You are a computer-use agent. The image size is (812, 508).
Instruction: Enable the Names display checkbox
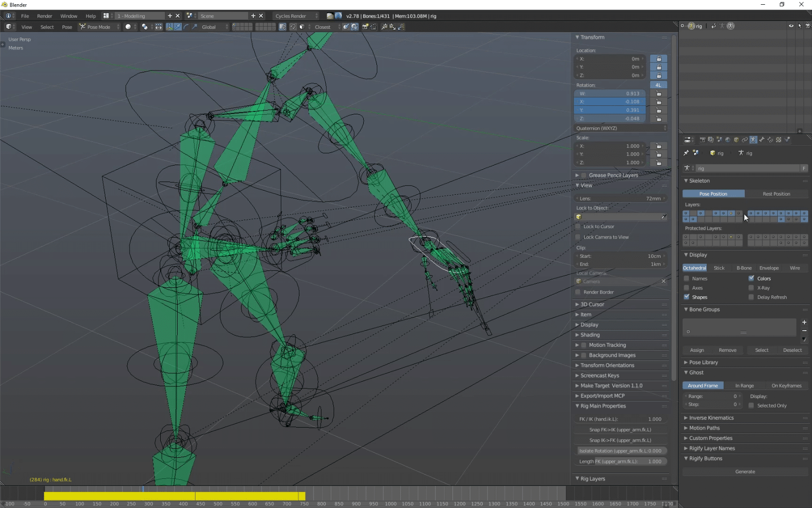pos(687,278)
